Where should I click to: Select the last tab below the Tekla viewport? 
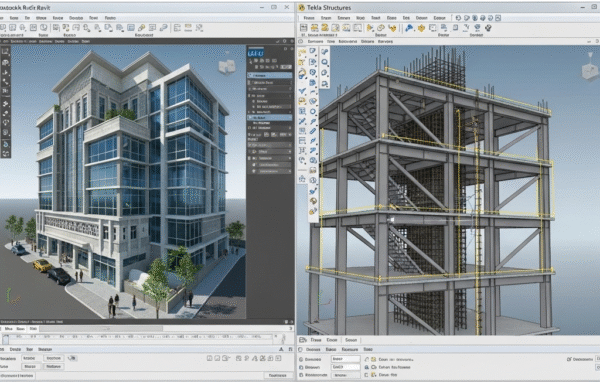click(351, 340)
